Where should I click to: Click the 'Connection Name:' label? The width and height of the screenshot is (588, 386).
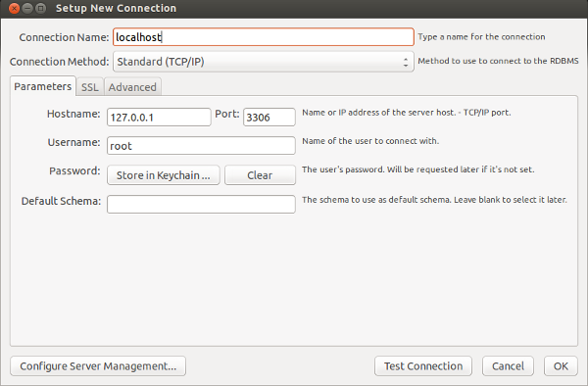(64, 37)
